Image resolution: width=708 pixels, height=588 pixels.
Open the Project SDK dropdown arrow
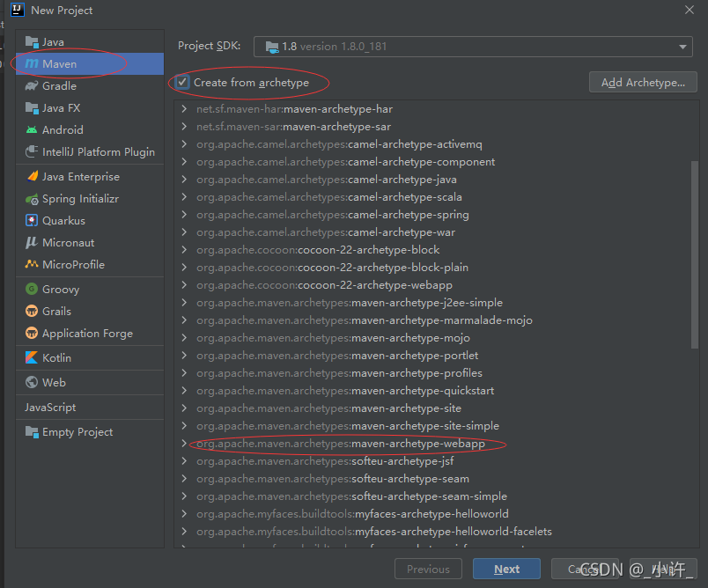(x=682, y=47)
